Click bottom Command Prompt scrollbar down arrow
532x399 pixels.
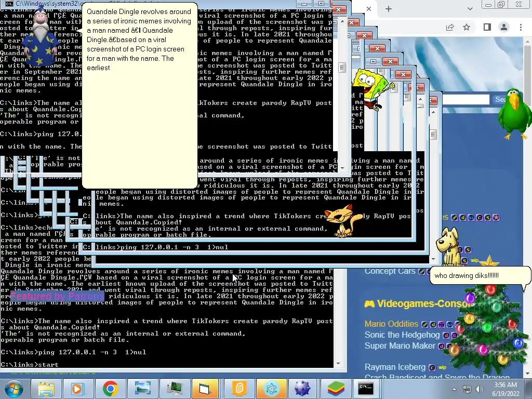[x=338, y=363]
